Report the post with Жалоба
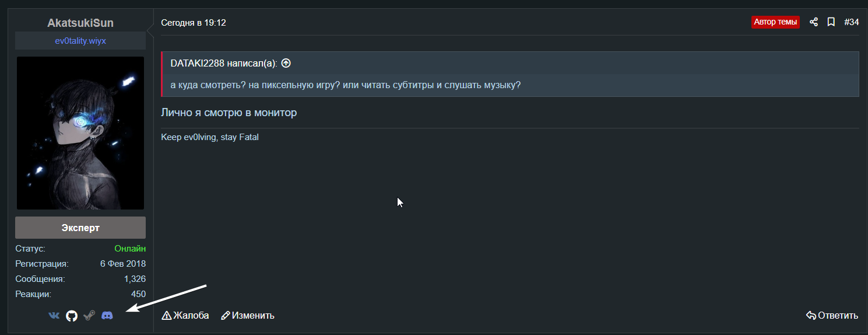 point(191,316)
